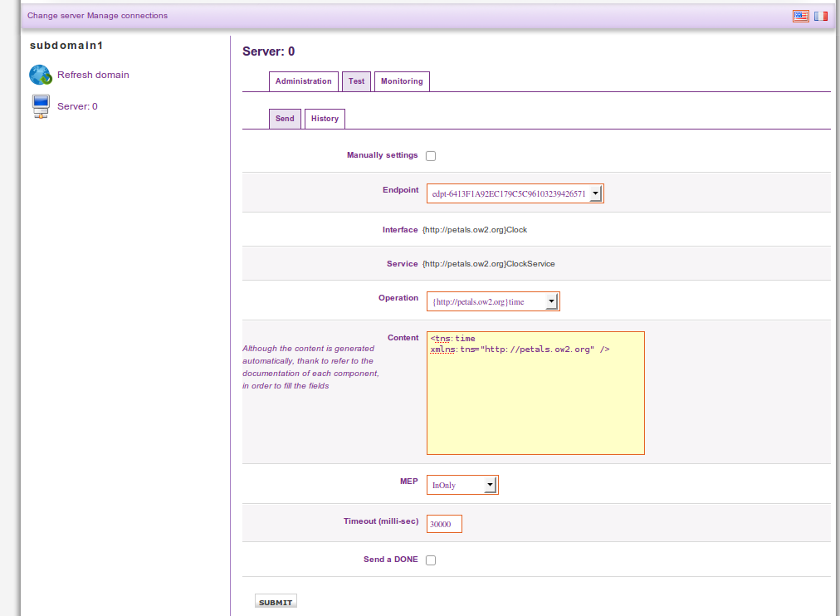Switch language to French via France flag
This screenshot has height=616, width=840.
(x=821, y=16)
